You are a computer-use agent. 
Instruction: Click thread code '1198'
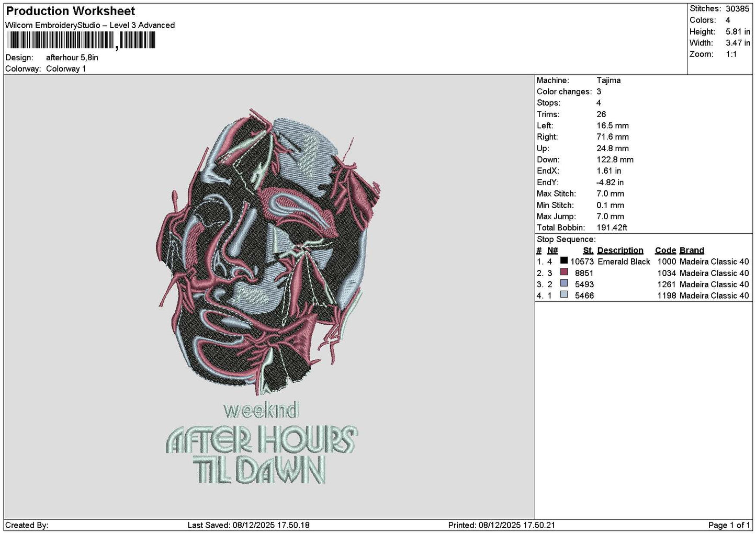point(667,296)
